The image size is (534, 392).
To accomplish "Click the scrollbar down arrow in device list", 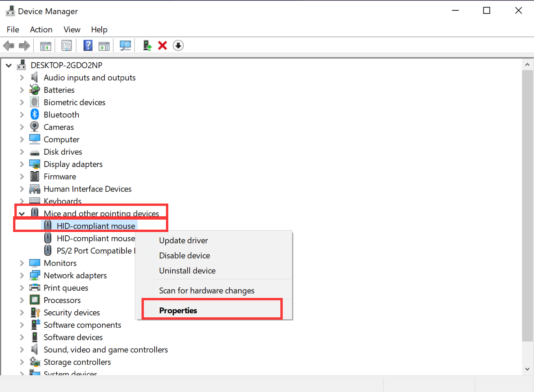I will [x=527, y=369].
